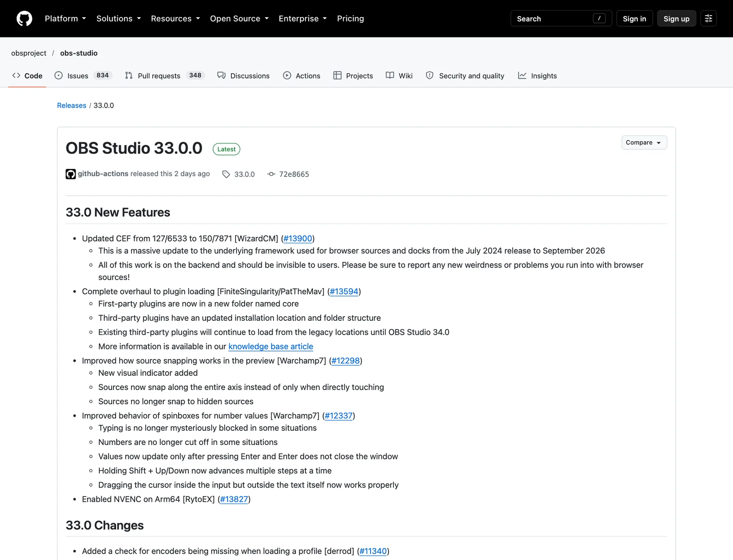Expand the Enterprise menu
This screenshot has width=733, height=560.
pyautogui.click(x=303, y=18)
